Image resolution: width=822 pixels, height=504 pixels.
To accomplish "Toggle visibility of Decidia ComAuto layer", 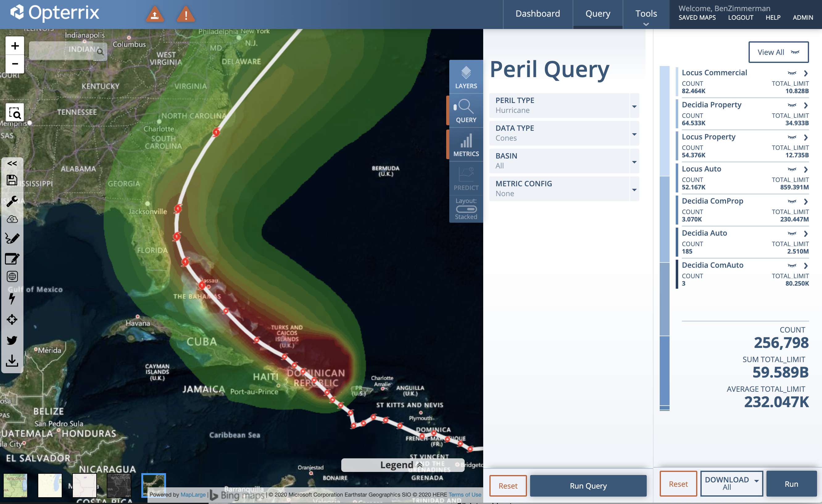I will pos(792,266).
